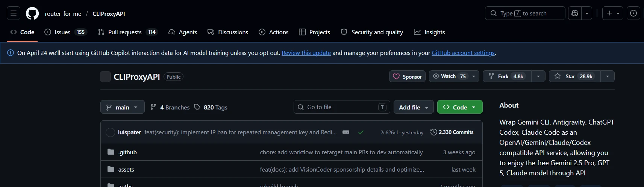
Task: Open the Agents tab
Action: point(183,32)
